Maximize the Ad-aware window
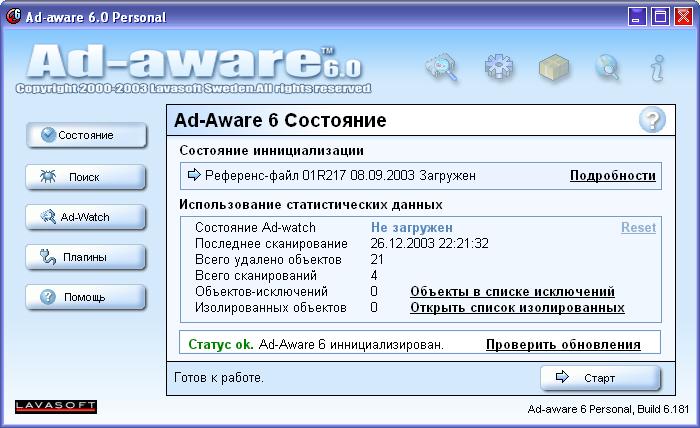This screenshot has width=700, height=428. click(660, 17)
